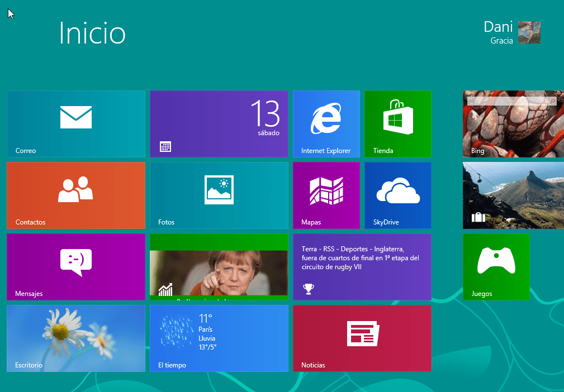Open the travel tile with suitcase icon
Viewport: 564px width, 392px height.
(513, 195)
